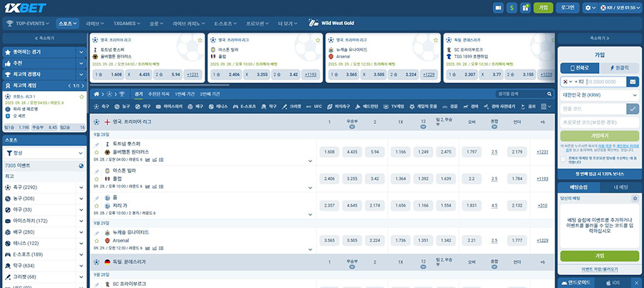Click the globe icon next to 7305 이벤트

point(82,165)
